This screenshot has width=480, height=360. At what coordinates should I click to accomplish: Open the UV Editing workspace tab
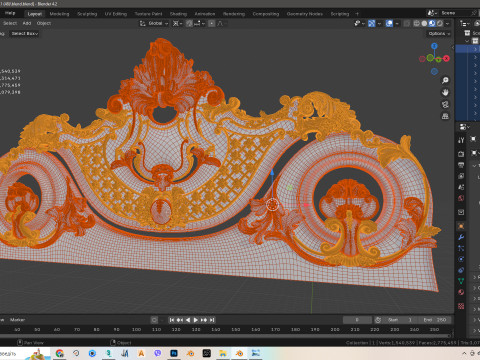click(x=116, y=14)
